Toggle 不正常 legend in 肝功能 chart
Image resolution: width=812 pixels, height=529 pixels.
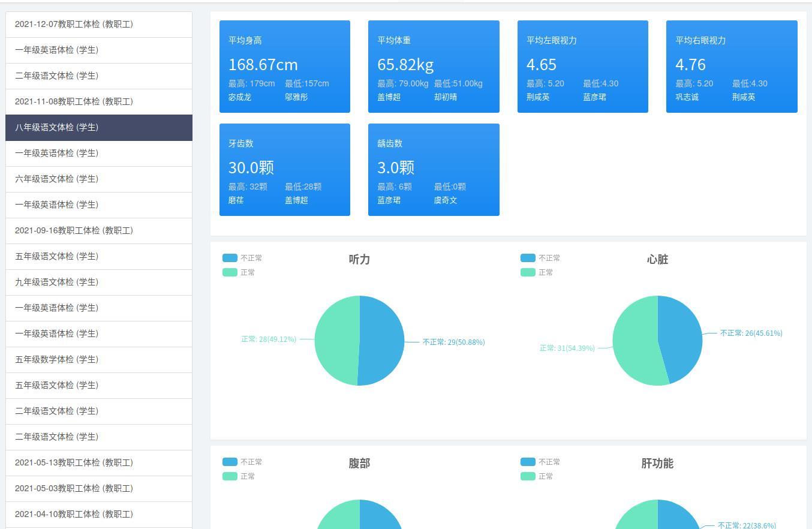(x=540, y=462)
